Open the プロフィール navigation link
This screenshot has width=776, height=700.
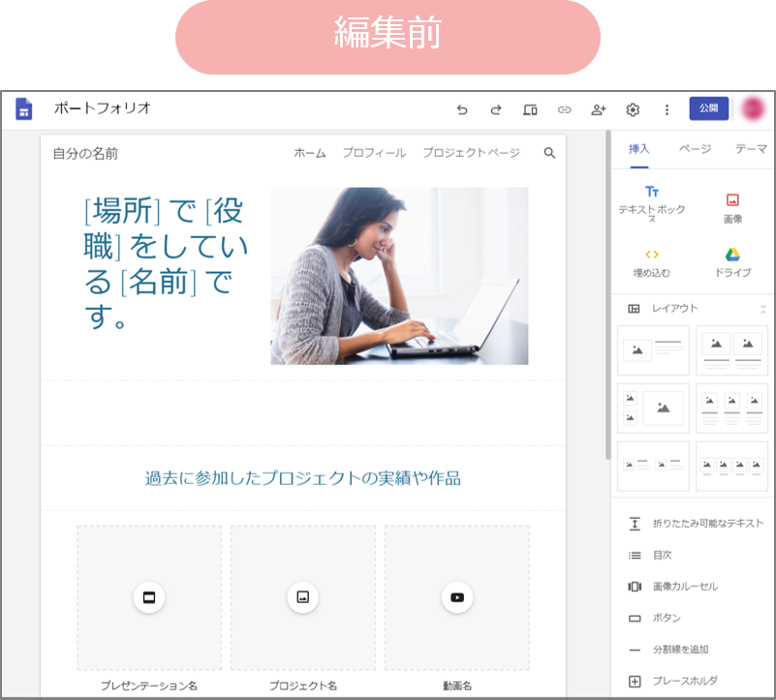(374, 153)
